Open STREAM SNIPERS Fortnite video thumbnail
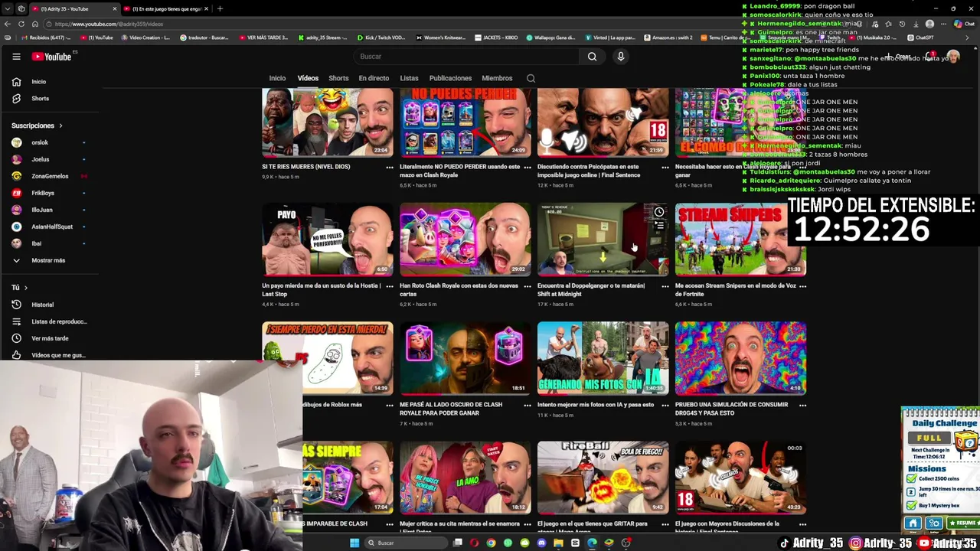 point(740,238)
